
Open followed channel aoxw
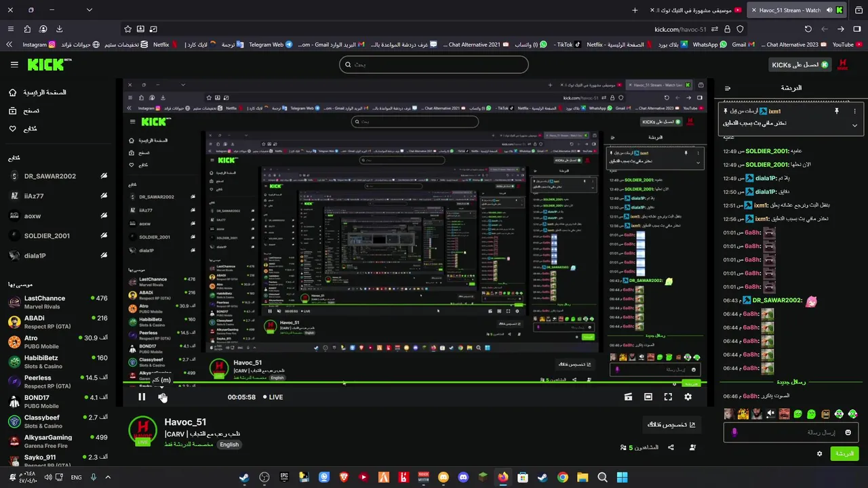coord(59,216)
